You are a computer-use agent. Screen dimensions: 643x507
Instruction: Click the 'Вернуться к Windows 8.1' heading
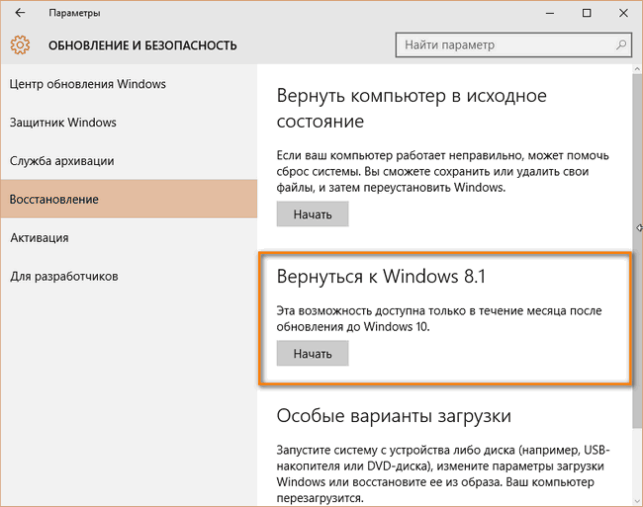pyautogui.click(x=381, y=276)
